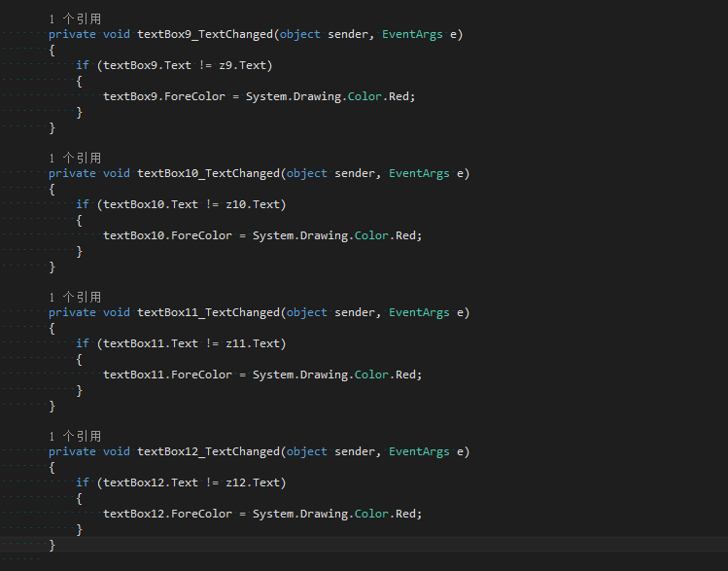Click Red in the textBox10 ForeColor line
This screenshot has height=571, width=728.
[405, 236]
